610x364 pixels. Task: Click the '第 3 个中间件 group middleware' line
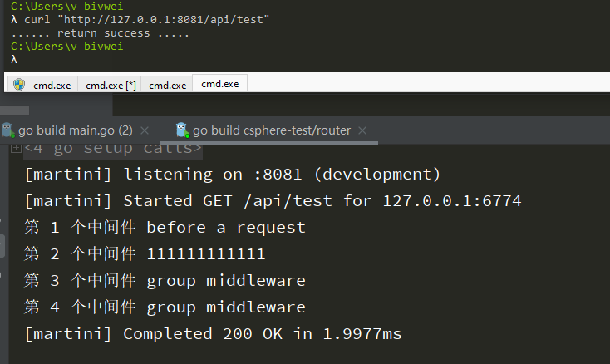pyautogui.click(x=165, y=280)
